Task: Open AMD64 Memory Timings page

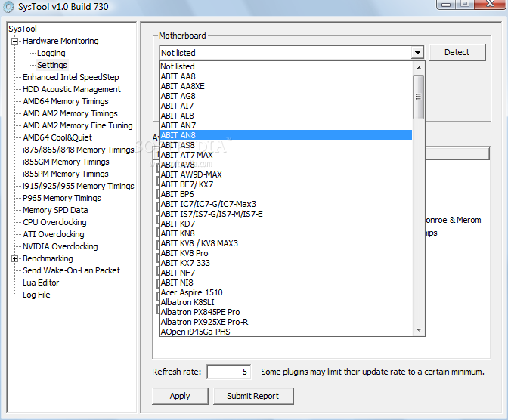Action: tap(66, 101)
